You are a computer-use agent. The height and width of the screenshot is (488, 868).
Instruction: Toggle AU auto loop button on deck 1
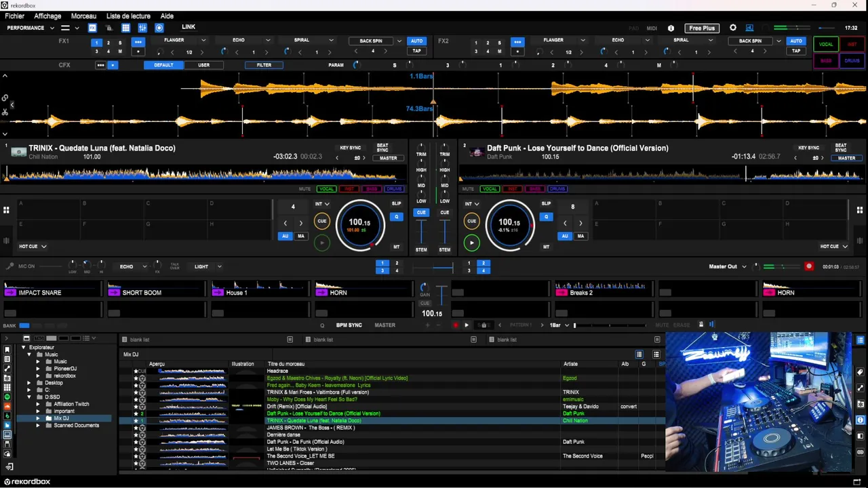[x=285, y=236]
